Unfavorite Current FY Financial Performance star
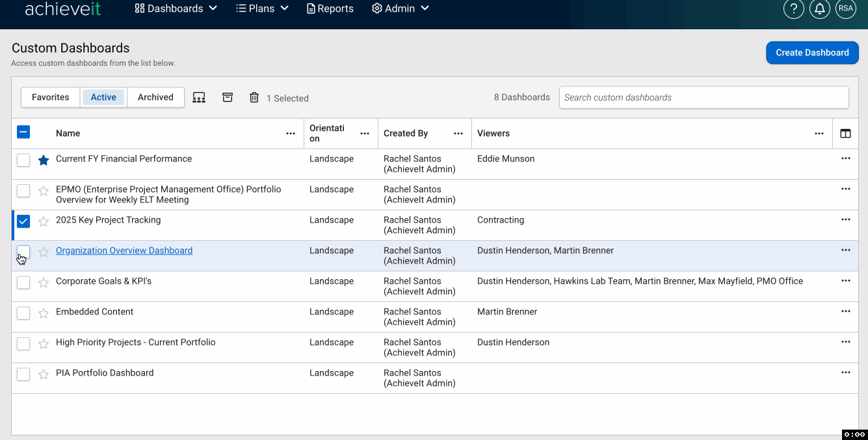868x440 pixels. tap(44, 160)
